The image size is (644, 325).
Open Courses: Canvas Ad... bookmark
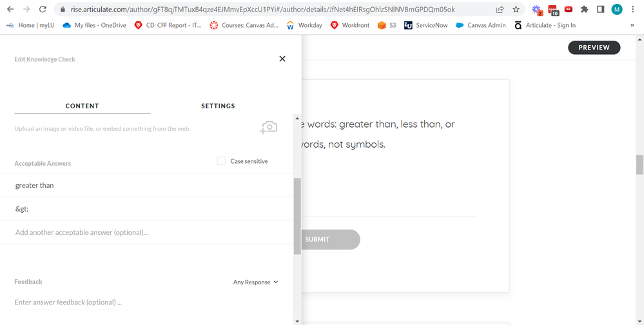tap(244, 25)
